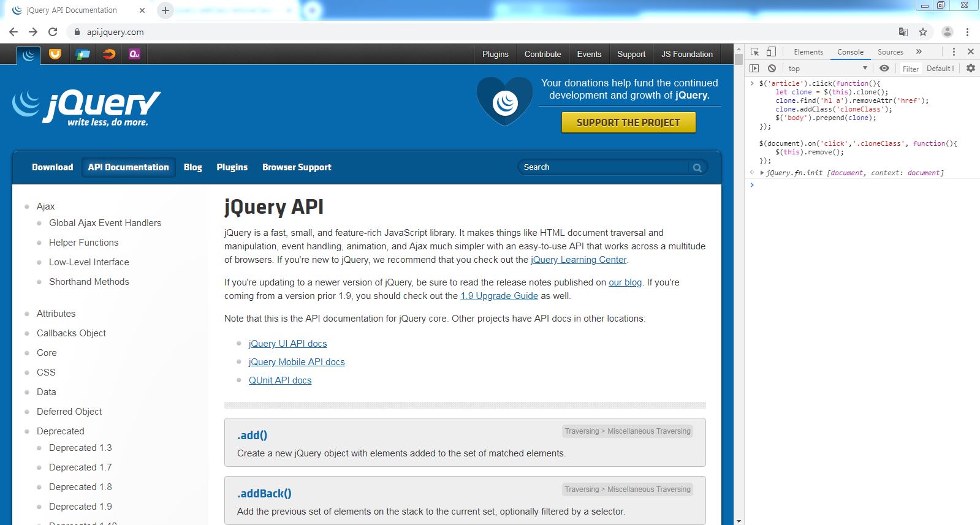Select API Documentation in site navigation
The width and height of the screenshot is (980, 525).
tap(128, 167)
